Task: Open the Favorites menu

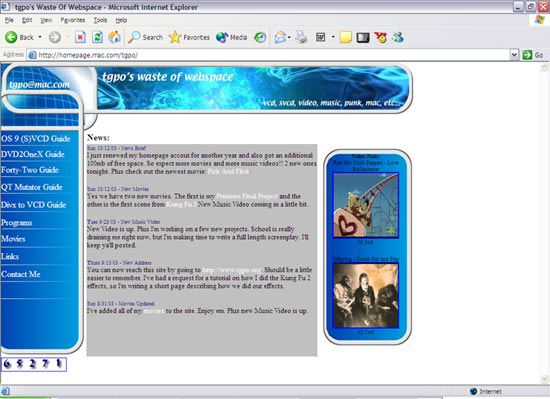Action: click(73, 20)
